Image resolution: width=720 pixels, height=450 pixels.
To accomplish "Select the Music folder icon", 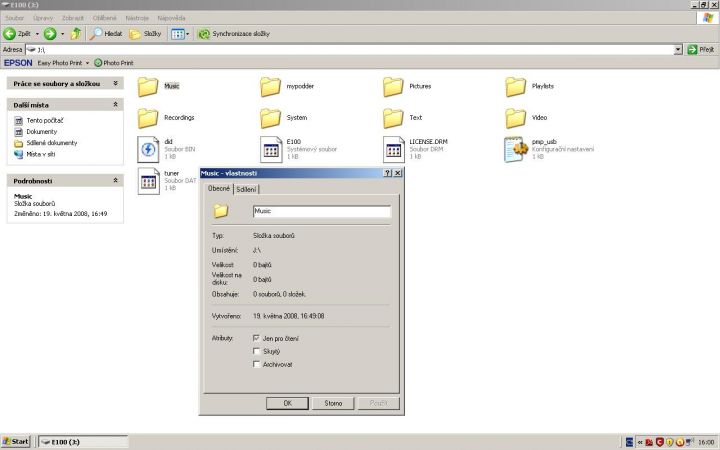I will pyautogui.click(x=148, y=86).
